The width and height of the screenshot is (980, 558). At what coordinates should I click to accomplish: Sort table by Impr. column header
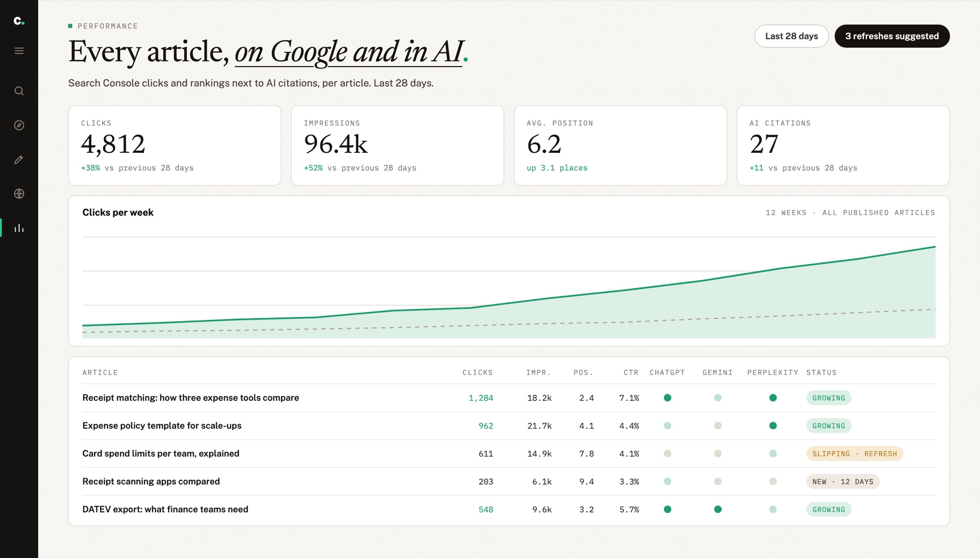pos(539,373)
